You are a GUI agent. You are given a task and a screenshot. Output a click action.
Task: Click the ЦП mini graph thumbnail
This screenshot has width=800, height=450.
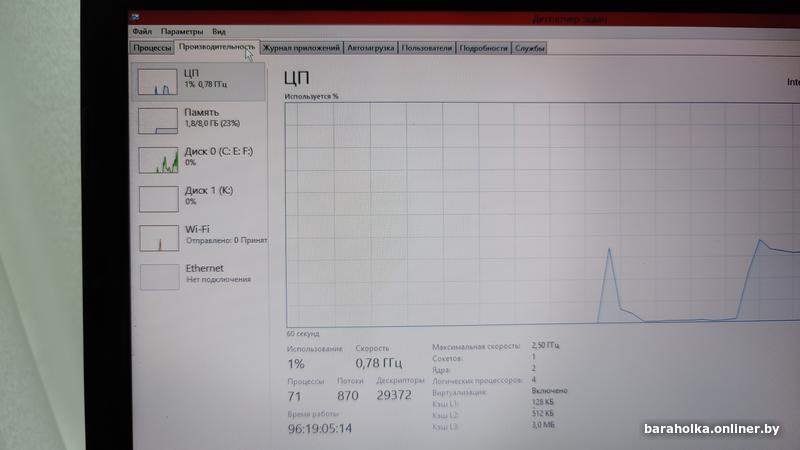click(x=158, y=82)
